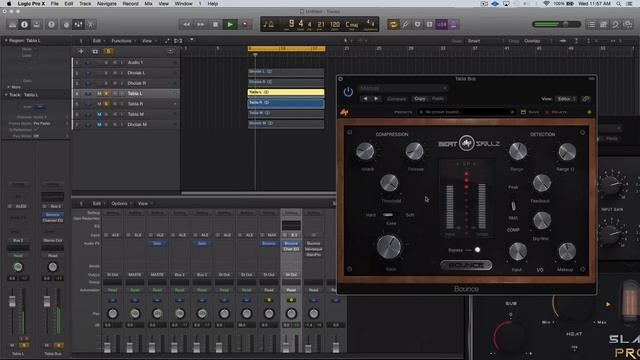Solo the Tabla R track

(106, 104)
